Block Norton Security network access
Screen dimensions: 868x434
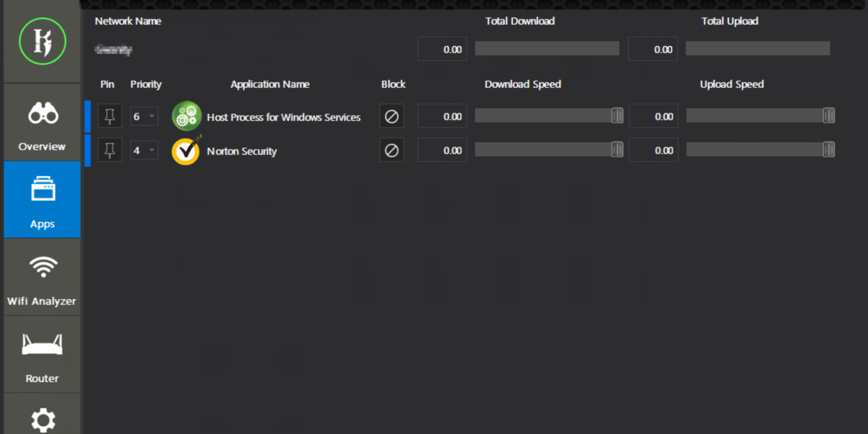pyautogui.click(x=391, y=151)
